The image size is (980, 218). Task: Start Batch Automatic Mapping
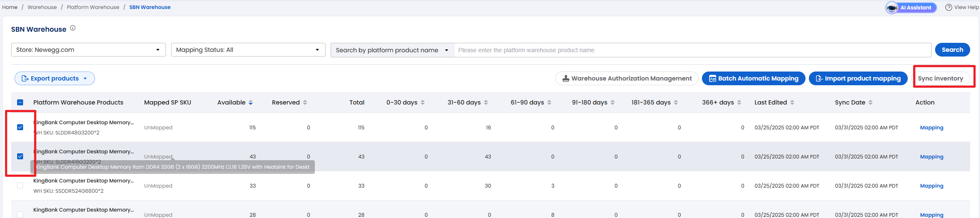(754, 78)
